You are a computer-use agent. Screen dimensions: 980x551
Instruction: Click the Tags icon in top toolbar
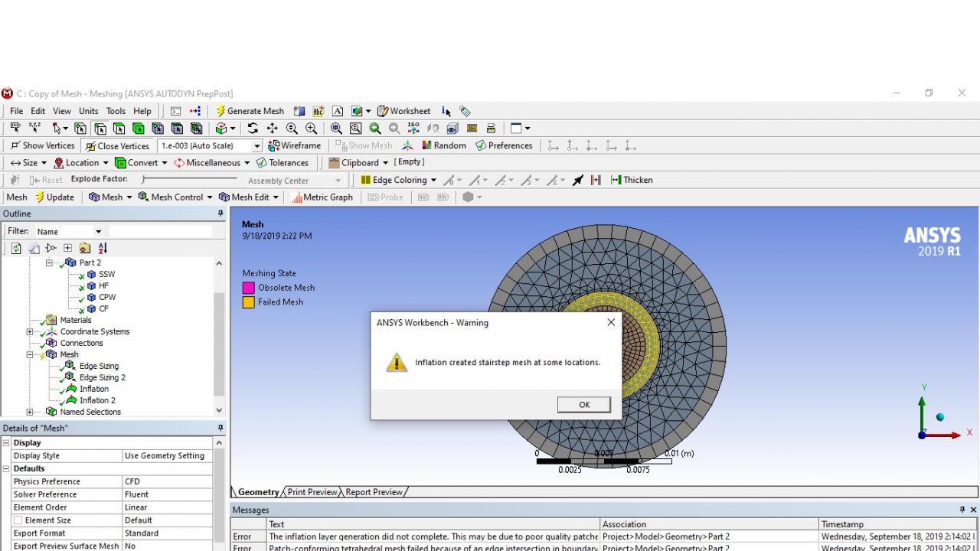[465, 111]
